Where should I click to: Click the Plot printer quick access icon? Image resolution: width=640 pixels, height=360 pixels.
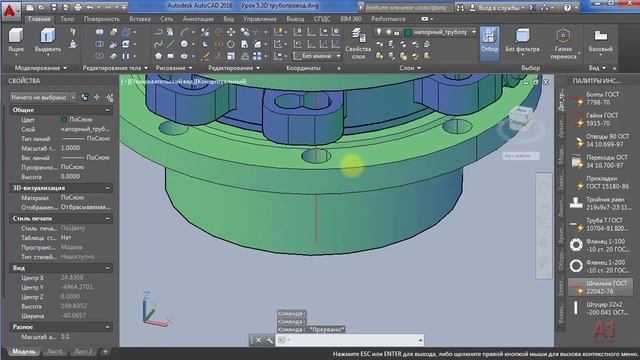click(78, 7)
